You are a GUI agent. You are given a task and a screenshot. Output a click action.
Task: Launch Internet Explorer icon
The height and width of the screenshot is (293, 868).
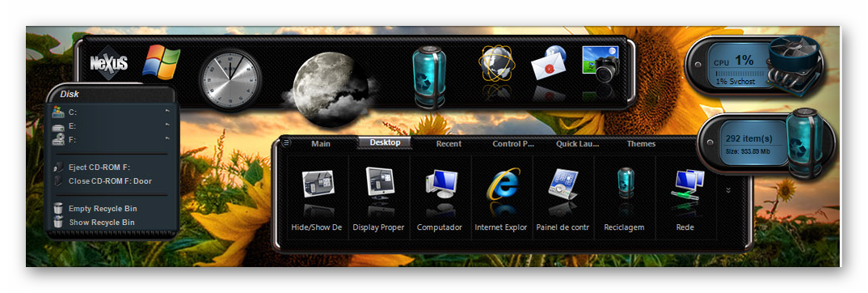(503, 184)
